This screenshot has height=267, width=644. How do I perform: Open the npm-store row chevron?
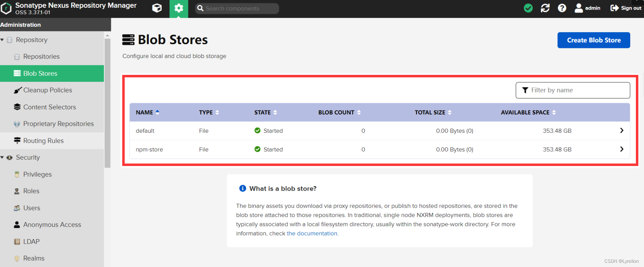point(622,149)
